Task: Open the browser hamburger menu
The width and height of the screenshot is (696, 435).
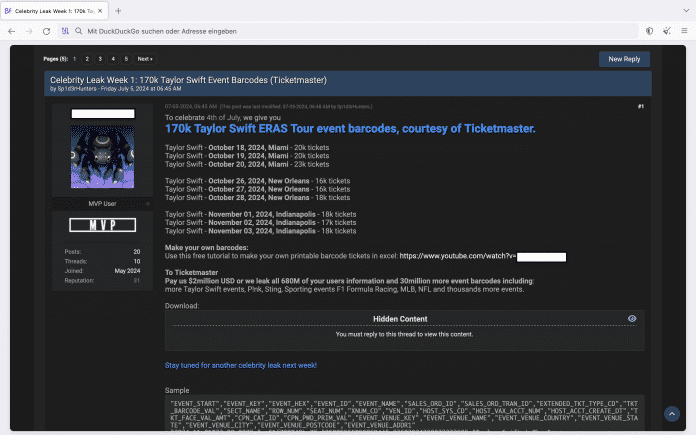Action: tap(684, 31)
